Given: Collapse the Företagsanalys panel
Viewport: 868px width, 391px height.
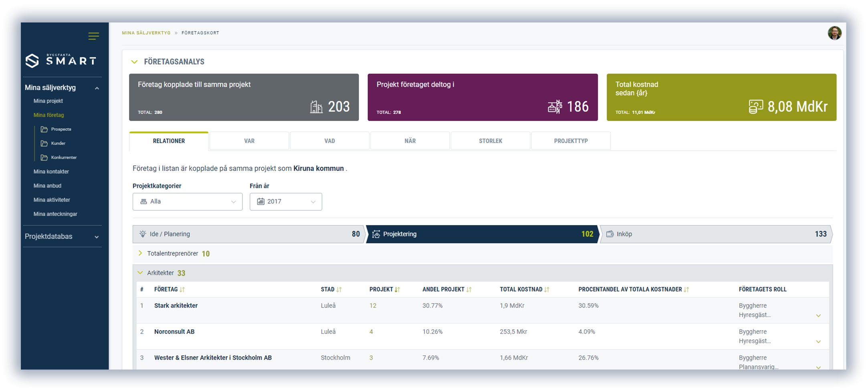Looking at the screenshot, I should point(135,62).
